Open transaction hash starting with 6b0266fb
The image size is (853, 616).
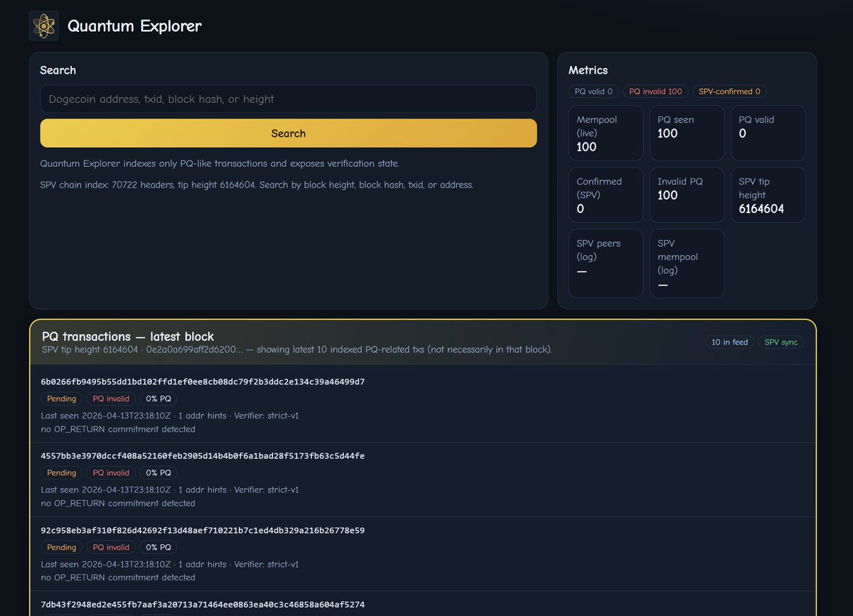point(203,382)
